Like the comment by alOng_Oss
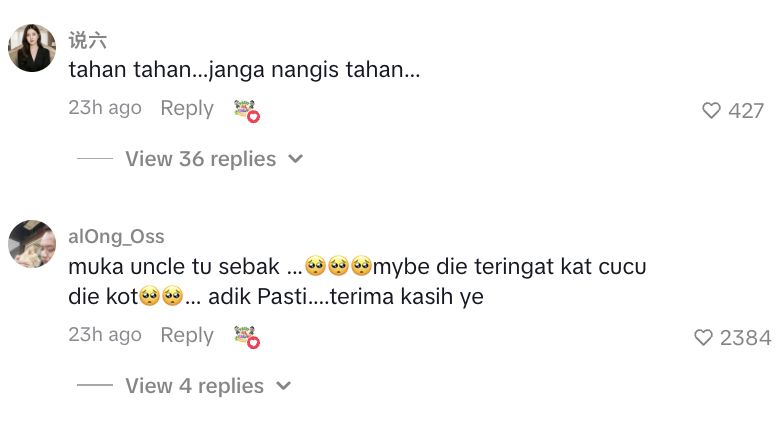 coord(703,338)
